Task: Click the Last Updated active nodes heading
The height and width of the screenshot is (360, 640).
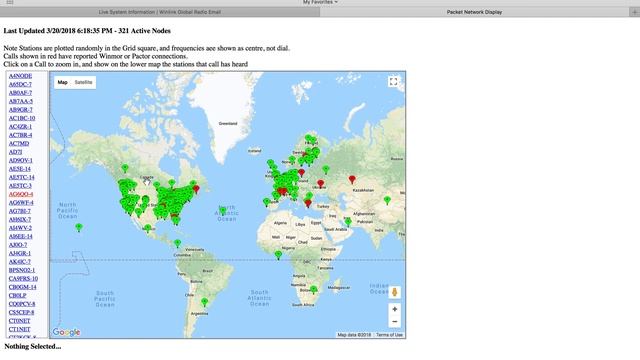Action: [87, 31]
